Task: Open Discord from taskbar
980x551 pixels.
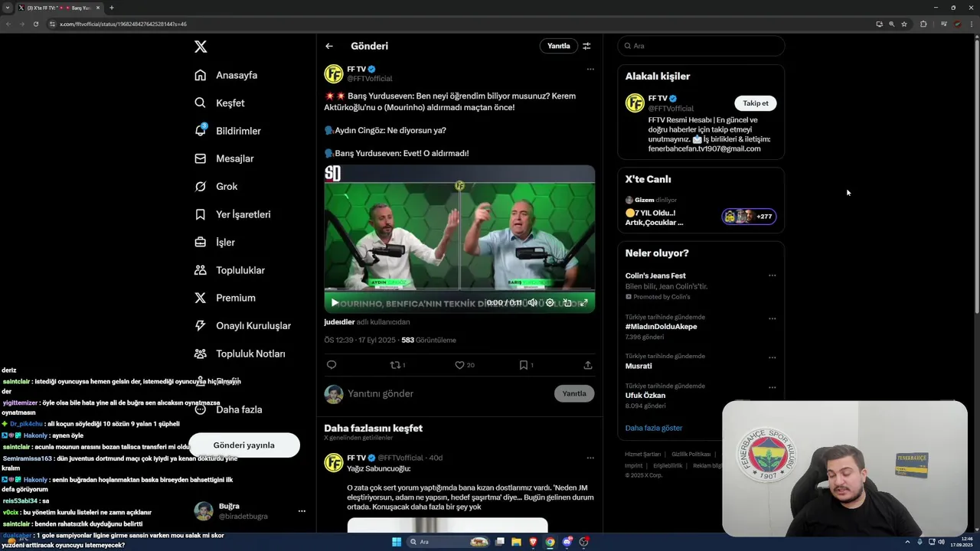Action: tap(567, 542)
